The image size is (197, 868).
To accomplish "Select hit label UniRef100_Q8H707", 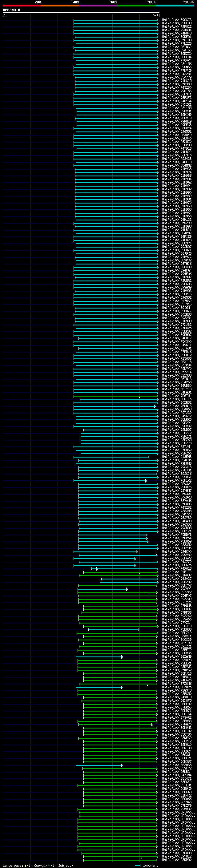I will (x=177, y=585).
